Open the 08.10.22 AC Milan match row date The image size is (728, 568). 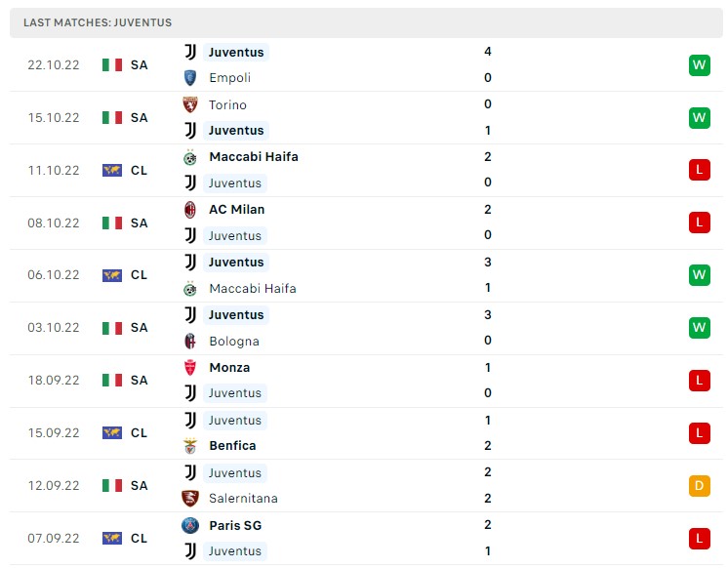[x=54, y=223]
